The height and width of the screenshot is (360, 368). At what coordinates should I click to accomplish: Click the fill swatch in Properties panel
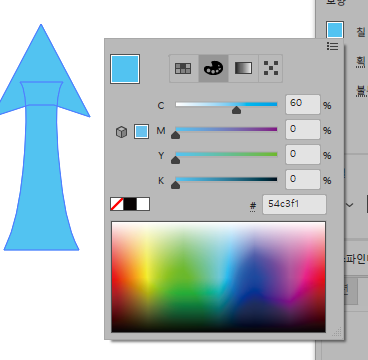tap(335, 30)
